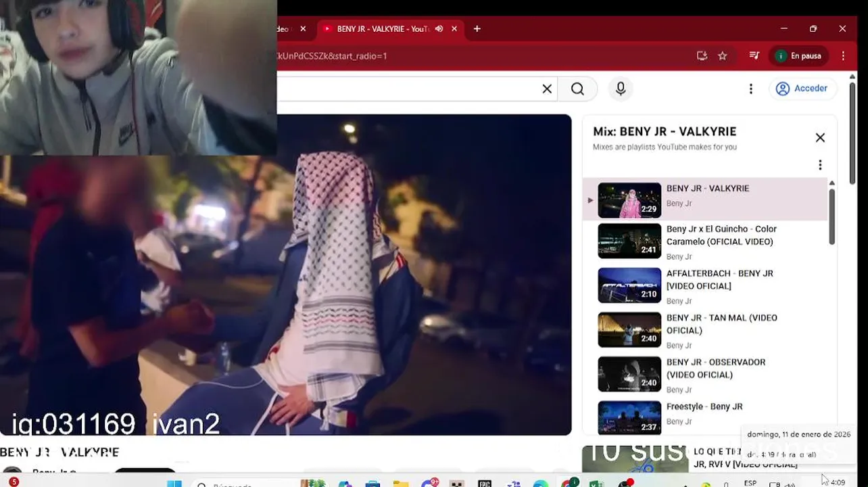Close the Mix: BENY JR - VALKYRIE panel
The height and width of the screenshot is (487, 868).
pos(820,138)
